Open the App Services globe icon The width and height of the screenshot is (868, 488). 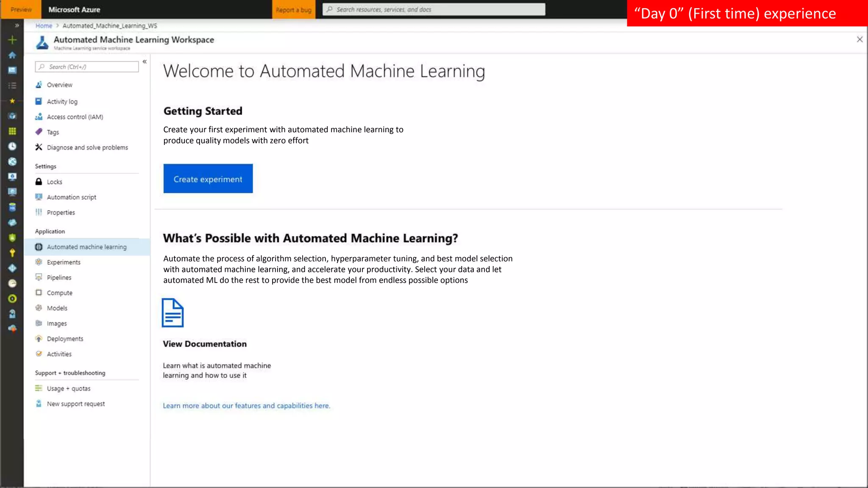pyautogui.click(x=12, y=161)
